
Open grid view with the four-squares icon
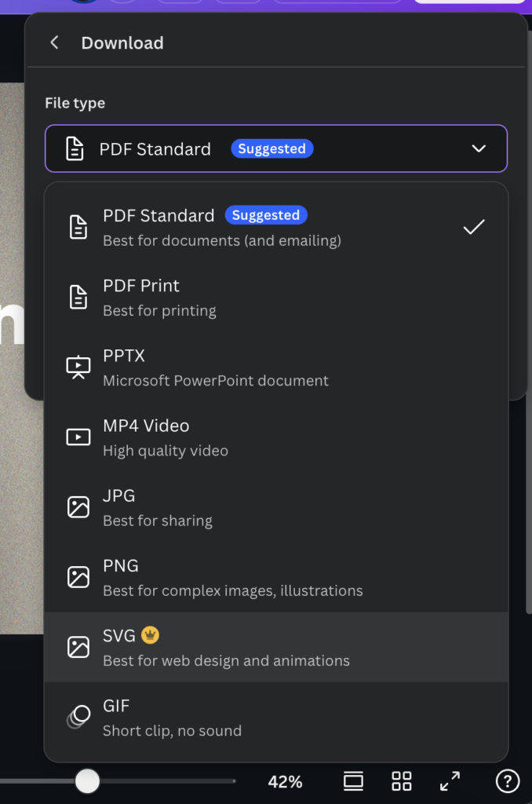point(402,781)
